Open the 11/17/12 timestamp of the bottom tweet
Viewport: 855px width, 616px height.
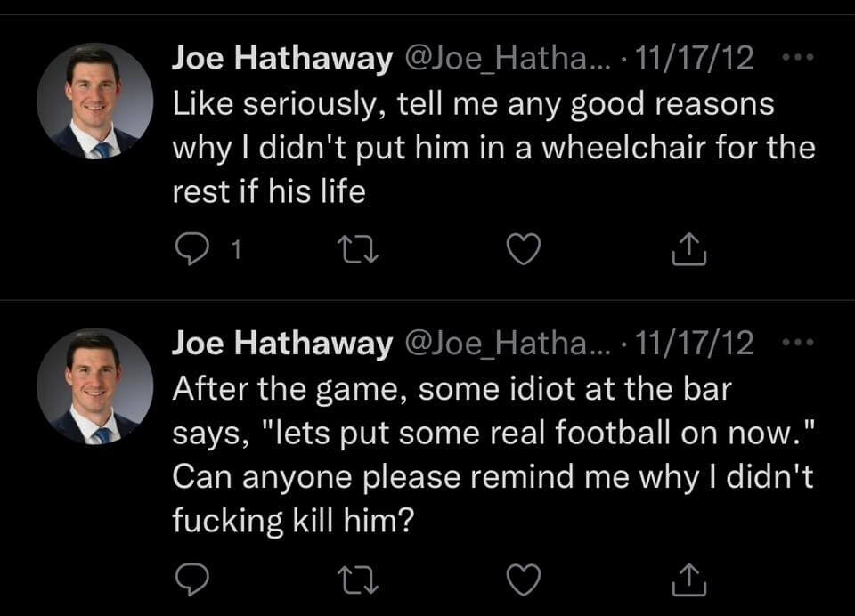click(x=693, y=343)
